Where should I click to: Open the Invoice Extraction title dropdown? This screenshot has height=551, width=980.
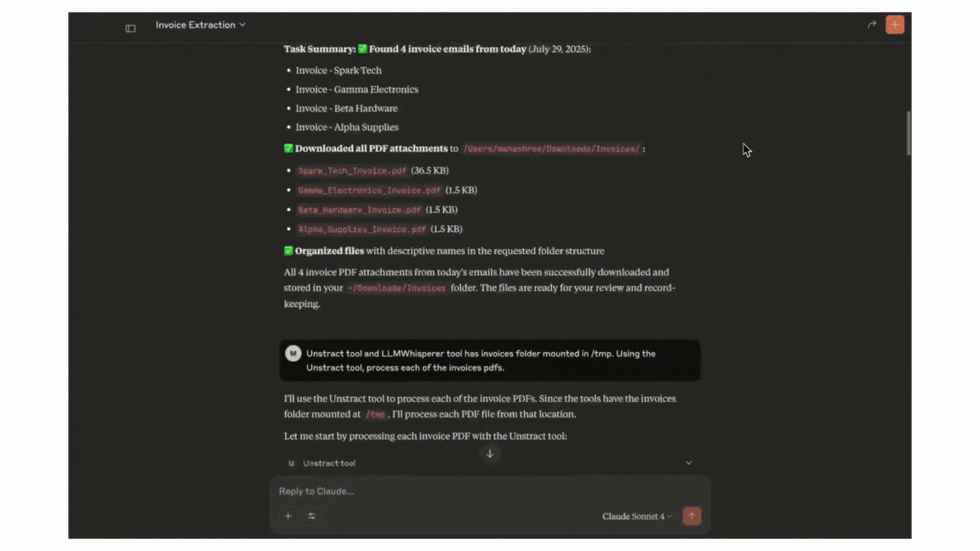tap(201, 25)
